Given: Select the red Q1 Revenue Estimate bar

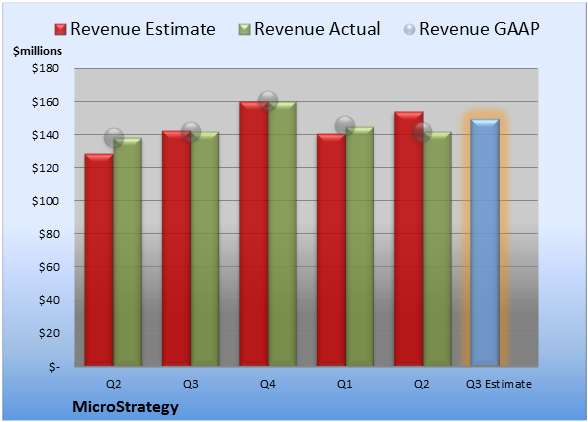Looking at the screenshot, I should 331,250.
